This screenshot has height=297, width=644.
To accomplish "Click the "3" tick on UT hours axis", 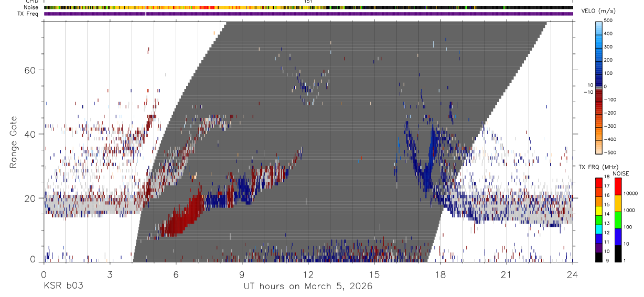I will point(110,274).
